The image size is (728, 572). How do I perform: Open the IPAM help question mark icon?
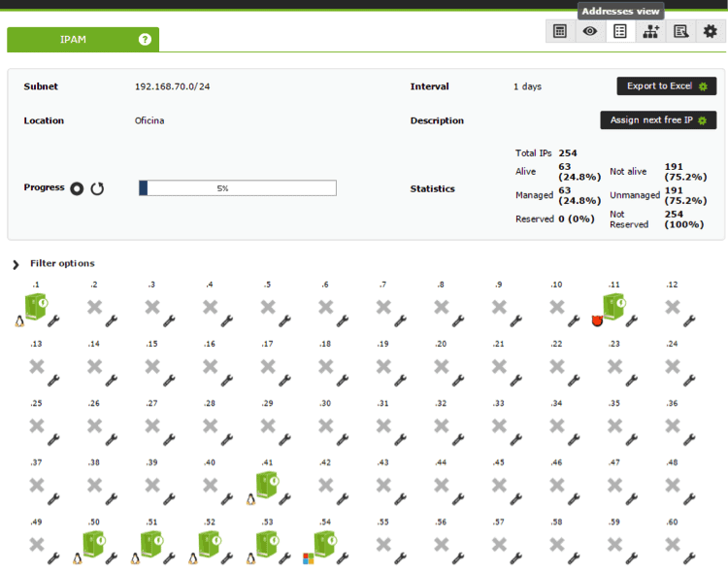[145, 40]
